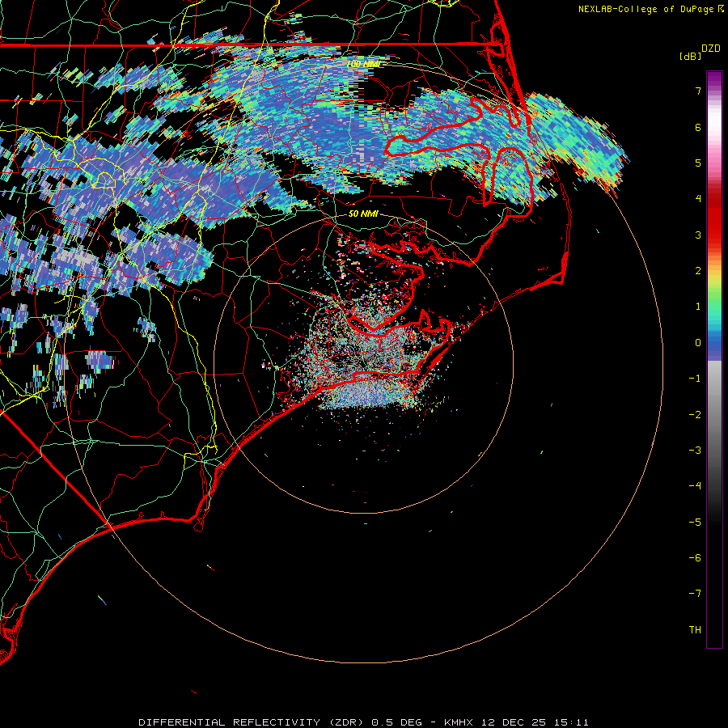
Task: Click the -1 value on the dB scale
Action: (x=695, y=379)
